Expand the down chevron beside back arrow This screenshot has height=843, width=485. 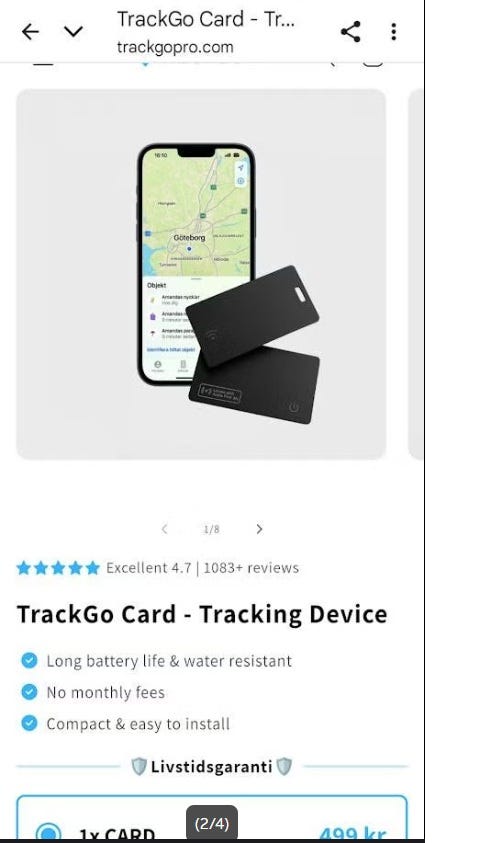73,32
